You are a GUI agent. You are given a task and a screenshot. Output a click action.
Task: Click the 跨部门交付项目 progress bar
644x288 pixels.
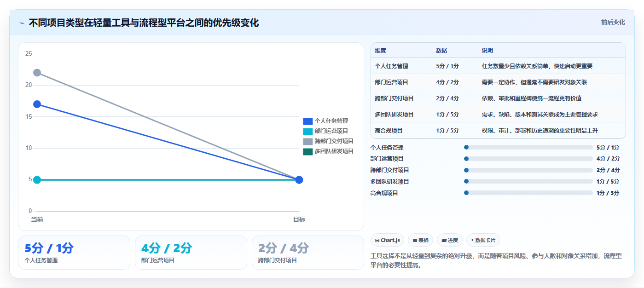(x=528, y=170)
